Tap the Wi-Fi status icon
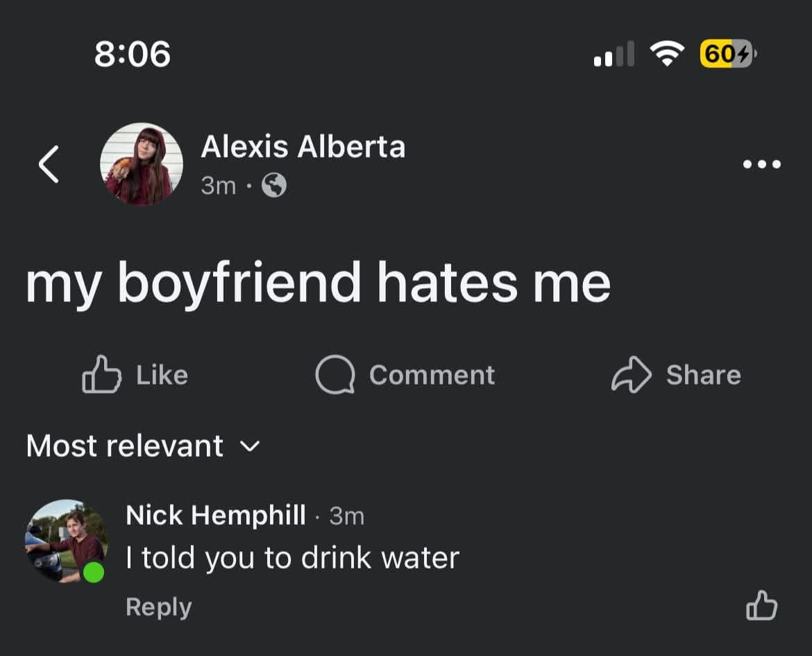Screen dimensions: 812x656 666,53
